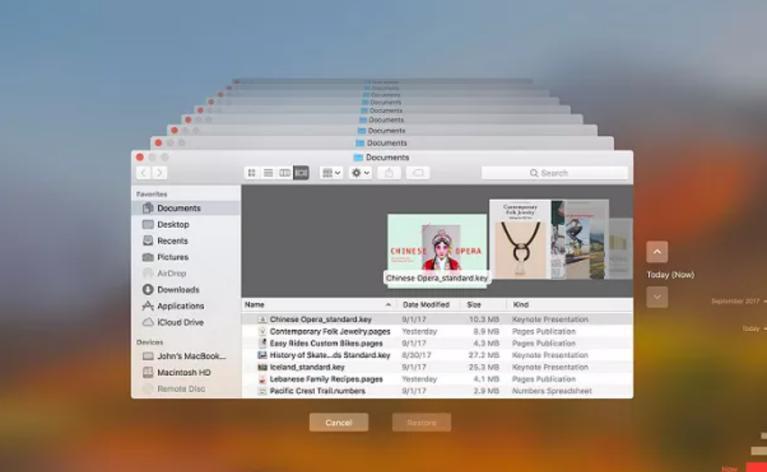The height and width of the screenshot is (472, 767).
Task: Click the Documents window directly behind front
Action: (382, 143)
